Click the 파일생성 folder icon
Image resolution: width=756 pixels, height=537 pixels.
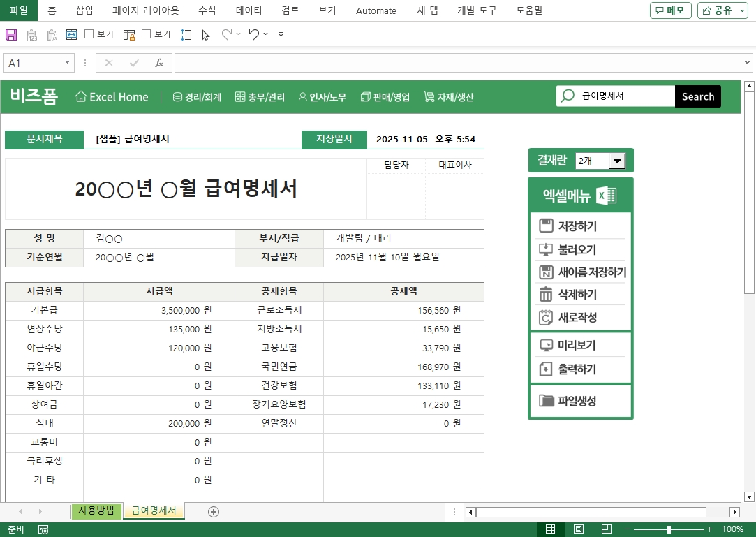(547, 401)
